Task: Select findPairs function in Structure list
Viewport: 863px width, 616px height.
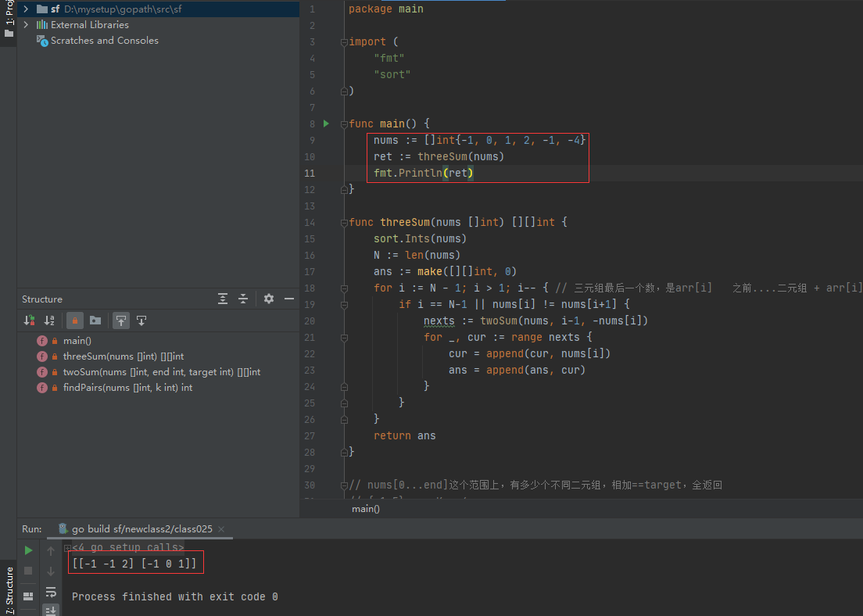Action: 127,388
